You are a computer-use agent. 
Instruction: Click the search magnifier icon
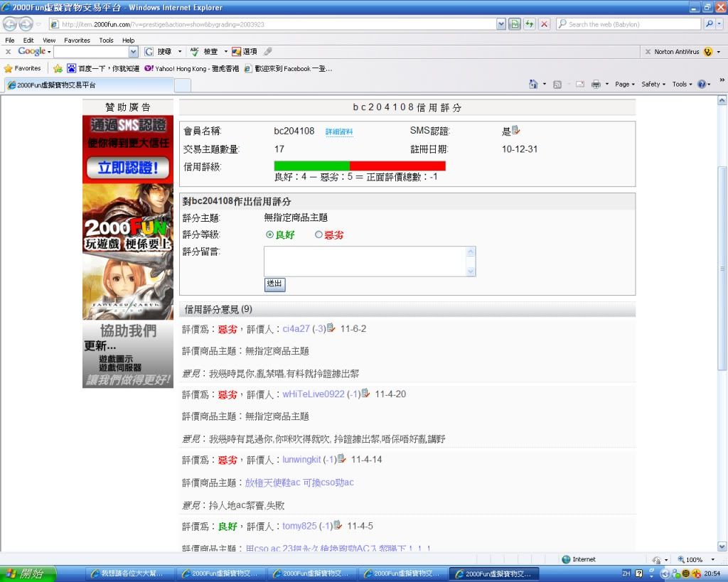click(x=710, y=24)
